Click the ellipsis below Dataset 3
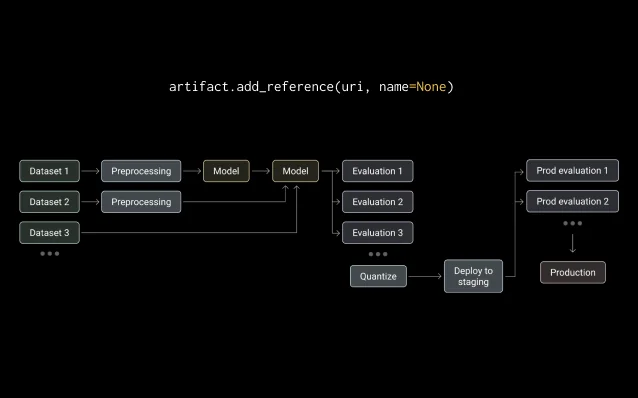638x398 pixels. [50, 254]
